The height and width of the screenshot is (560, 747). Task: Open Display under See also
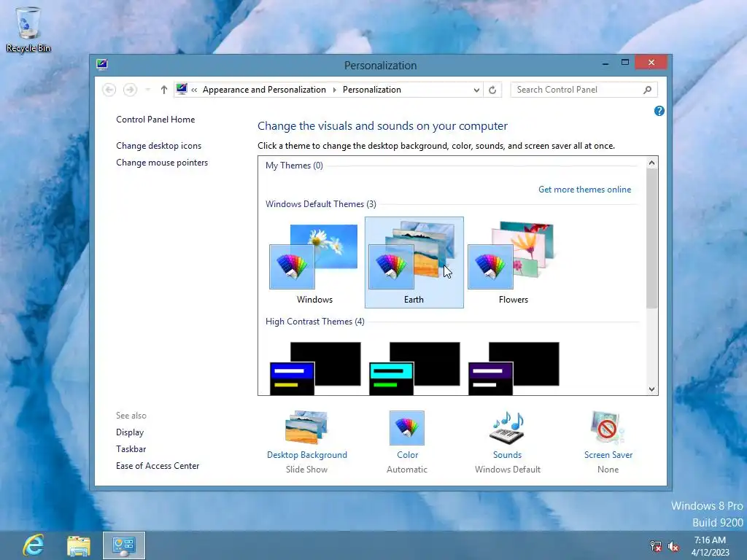pyautogui.click(x=130, y=432)
